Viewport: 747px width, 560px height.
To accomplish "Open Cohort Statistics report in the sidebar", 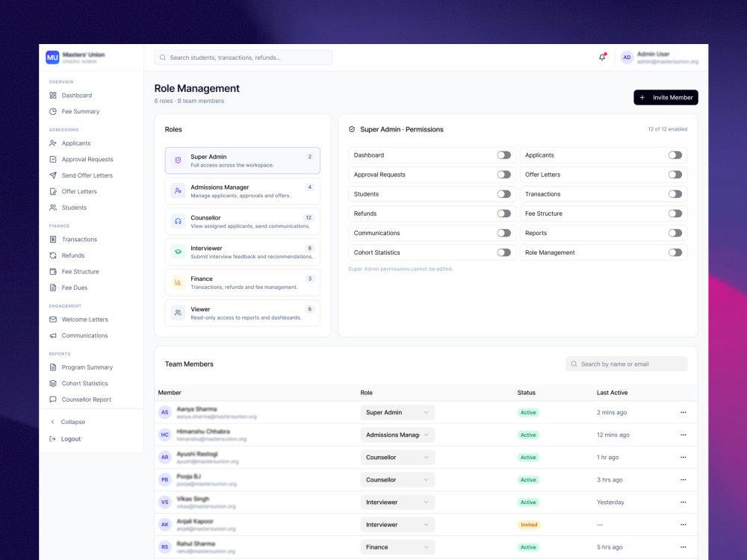I will tap(78, 383).
